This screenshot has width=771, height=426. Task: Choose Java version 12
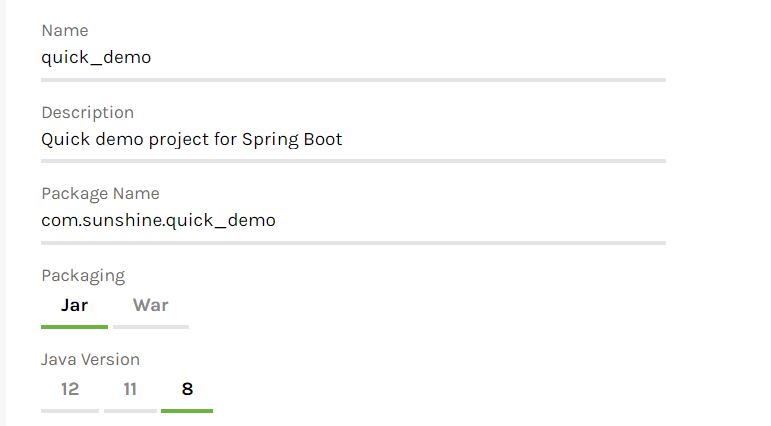tap(70, 389)
